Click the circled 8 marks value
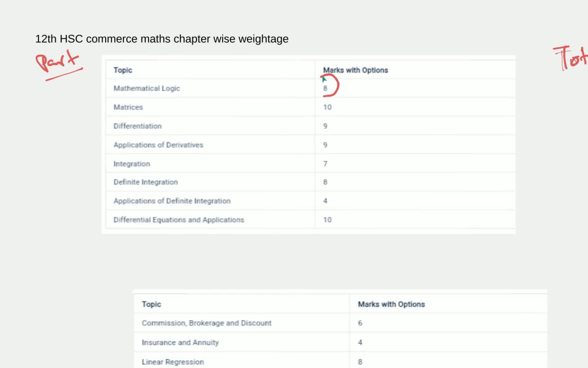This screenshot has height=368, width=588. pyautogui.click(x=325, y=88)
